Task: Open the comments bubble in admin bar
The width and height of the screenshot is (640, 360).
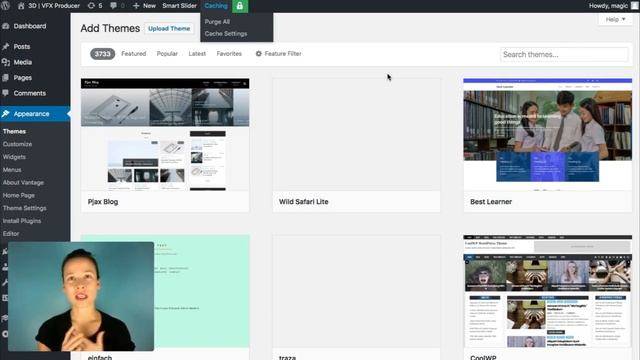Action: coord(117,6)
